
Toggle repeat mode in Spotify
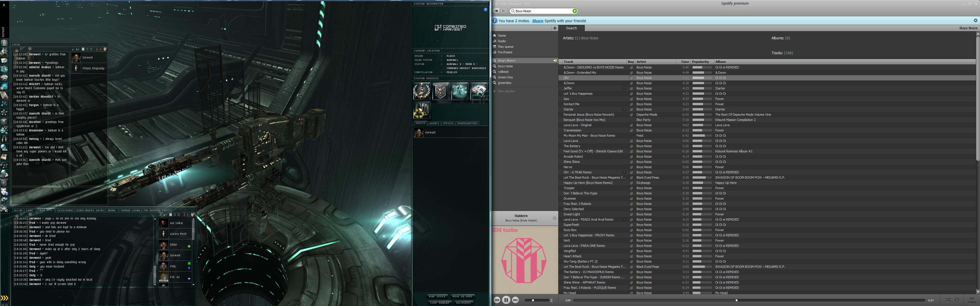click(957, 300)
